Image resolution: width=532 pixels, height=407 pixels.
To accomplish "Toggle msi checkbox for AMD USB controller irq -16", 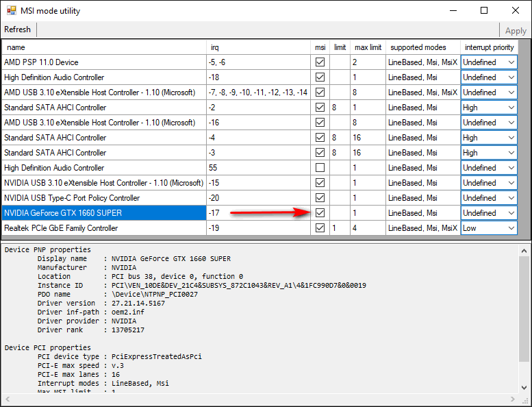I will click(x=320, y=122).
